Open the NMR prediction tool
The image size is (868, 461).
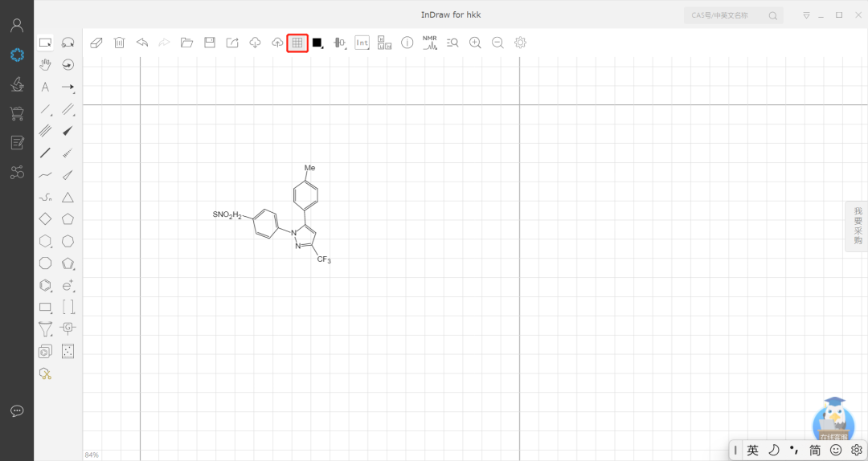(x=430, y=43)
